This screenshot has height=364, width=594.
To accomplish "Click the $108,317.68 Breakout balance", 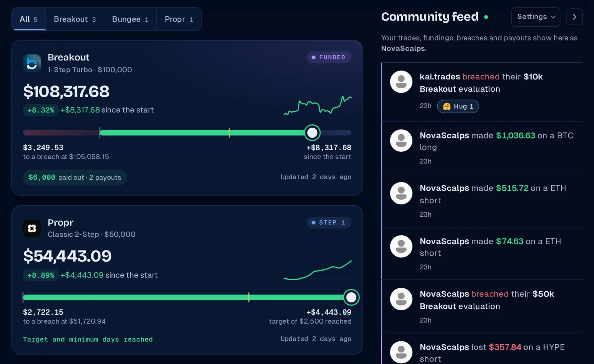I will (66, 92).
